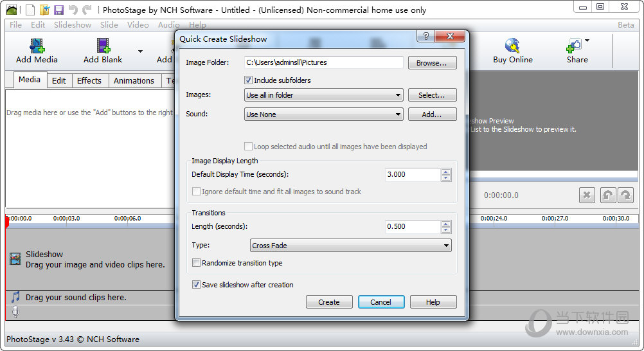This screenshot has width=644, height=351.
Task: Decrease Default Display Time with down arrow
Action: 446,178
